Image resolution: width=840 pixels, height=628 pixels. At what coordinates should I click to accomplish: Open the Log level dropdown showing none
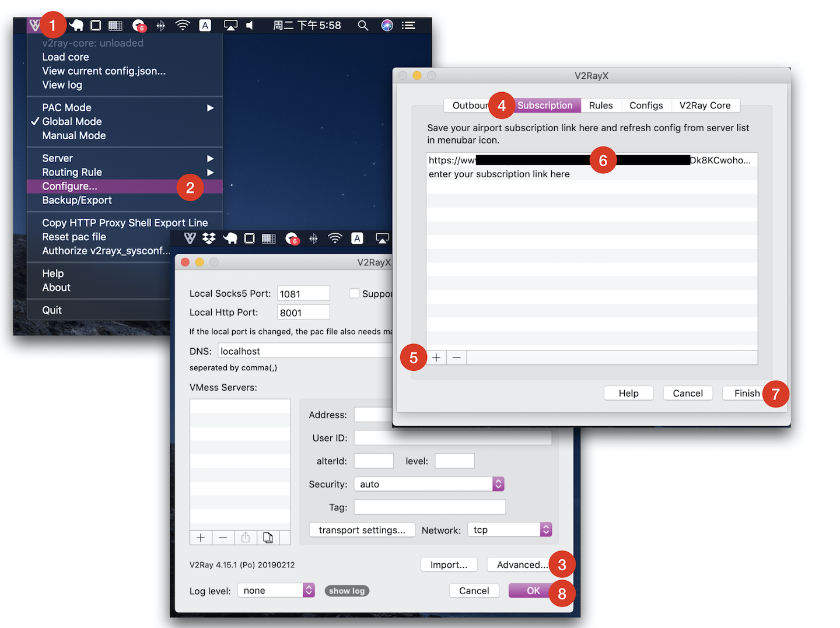pyautogui.click(x=276, y=590)
